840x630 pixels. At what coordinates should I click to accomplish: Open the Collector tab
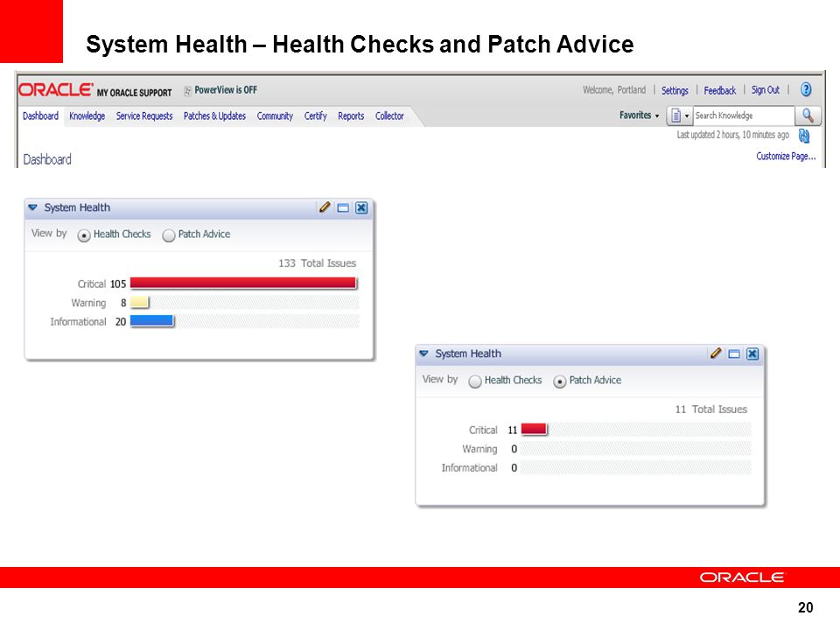(x=389, y=115)
